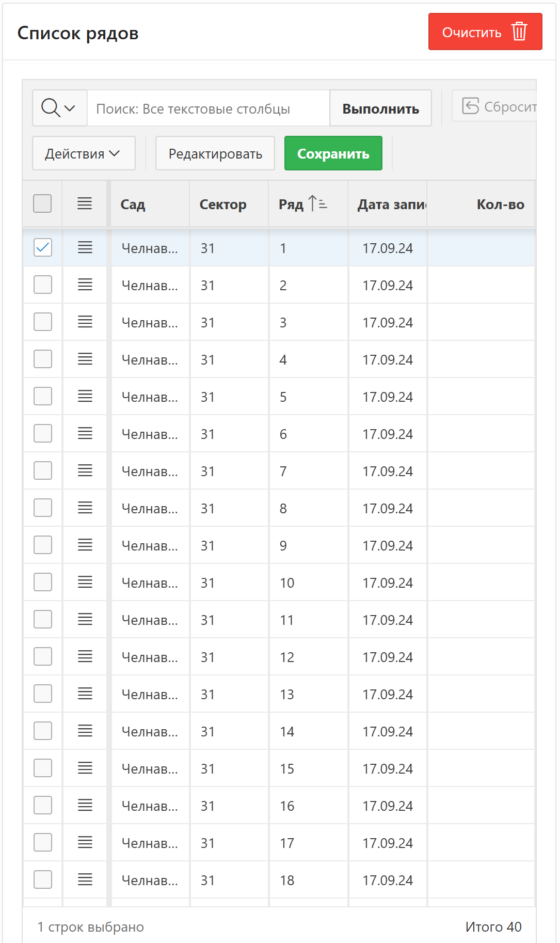Image resolution: width=560 pixels, height=943 pixels.
Task: Click the Сектор column header
Action: point(223,205)
